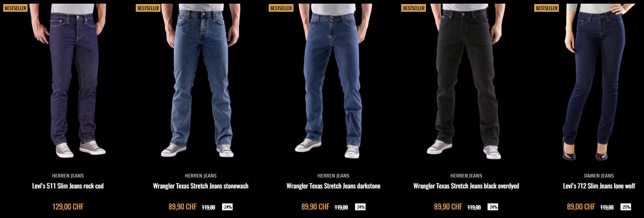This screenshot has width=644, height=218.
Task: Click the Bestseller badge on darkstone jeans
Action: pos(281,8)
